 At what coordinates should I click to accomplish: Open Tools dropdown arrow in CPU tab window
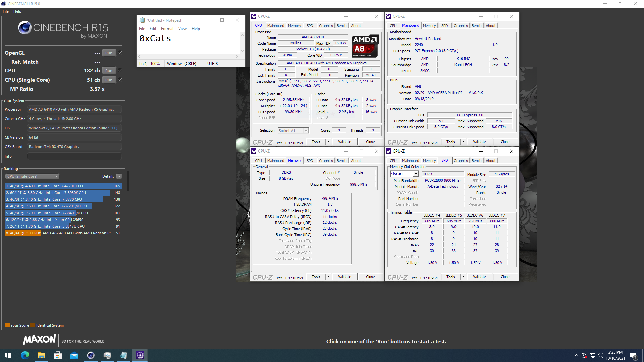(328, 142)
